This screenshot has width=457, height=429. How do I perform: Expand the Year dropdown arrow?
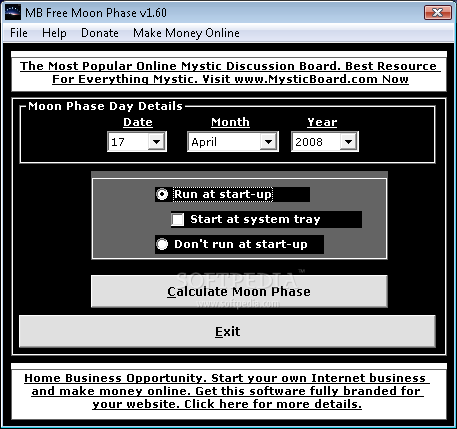(x=348, y=142)
